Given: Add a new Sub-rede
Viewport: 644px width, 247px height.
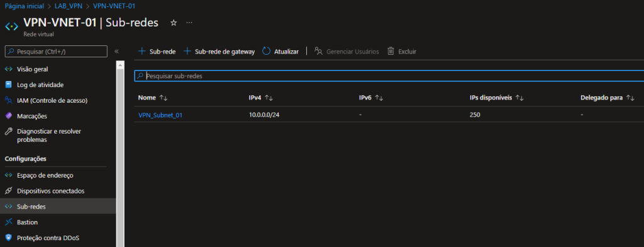Looking at the screenshot, I should 157,52.
